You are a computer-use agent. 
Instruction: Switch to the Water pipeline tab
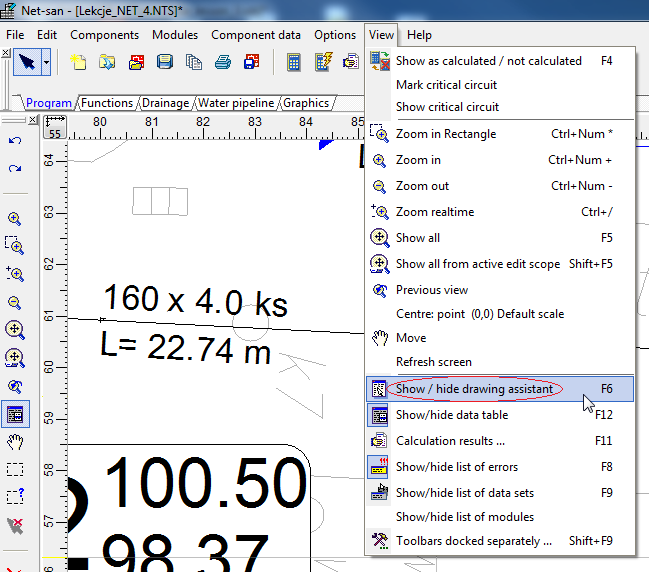[x=237, y=103]
